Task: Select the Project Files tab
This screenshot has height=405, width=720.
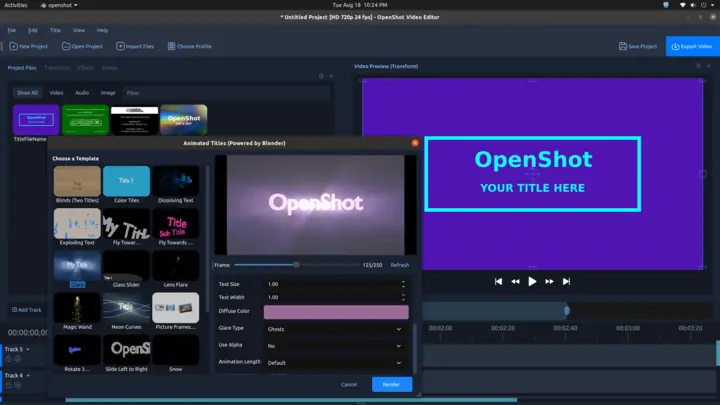Action: [22, 68]
